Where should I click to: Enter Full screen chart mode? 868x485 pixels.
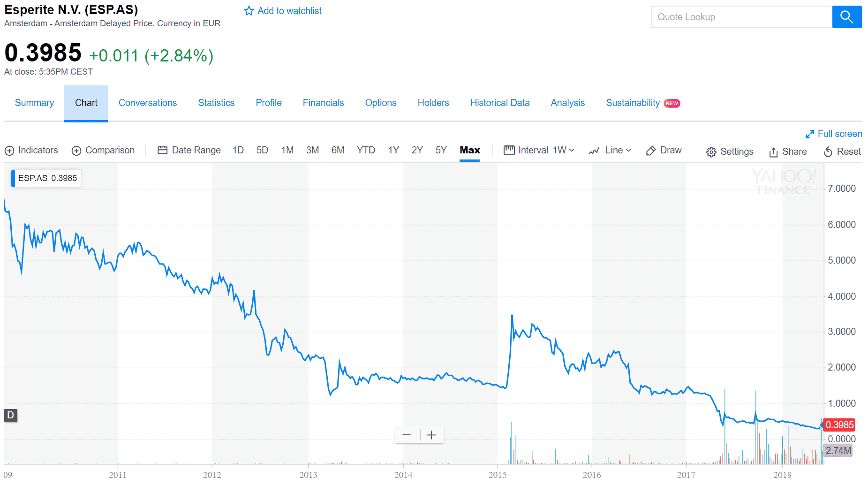click(x=834, y=134)
